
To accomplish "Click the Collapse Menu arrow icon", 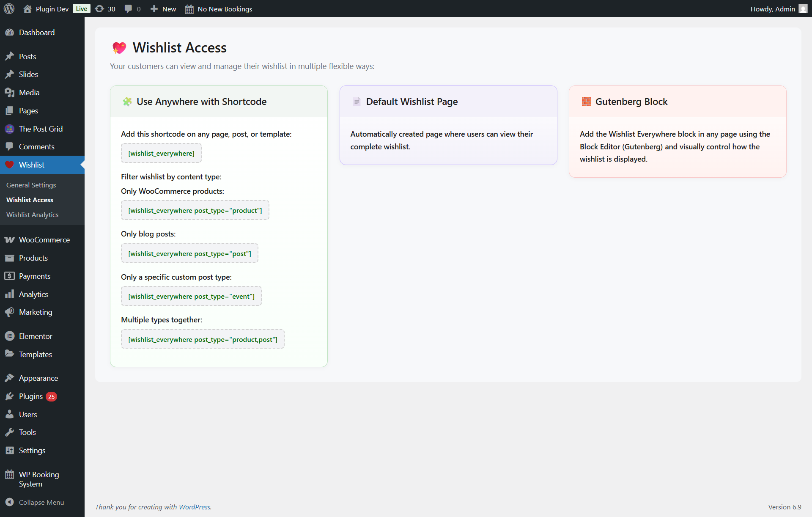I will tap(9, 502).
